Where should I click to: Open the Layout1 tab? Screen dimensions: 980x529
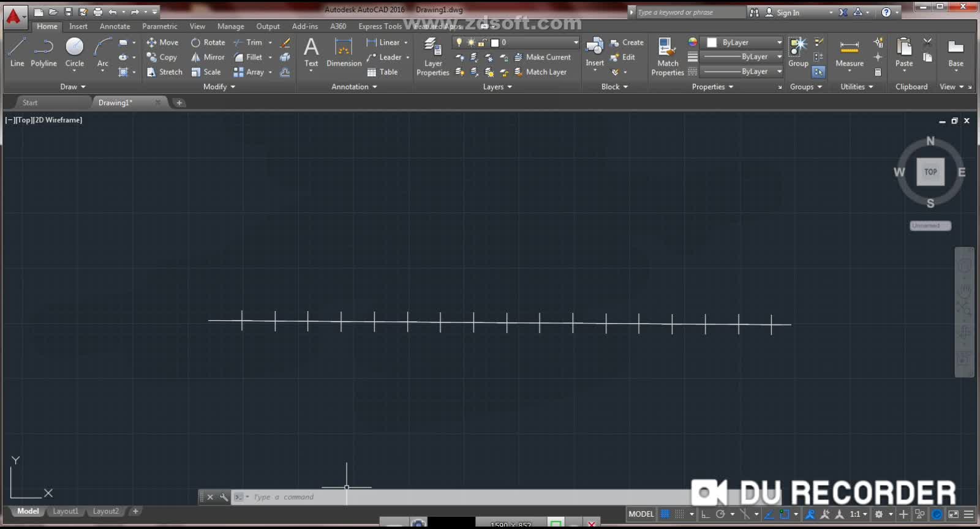point(66,511)
